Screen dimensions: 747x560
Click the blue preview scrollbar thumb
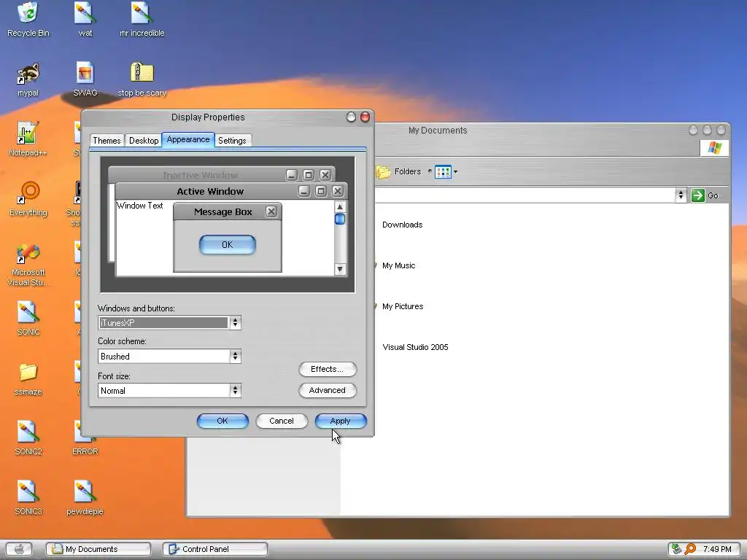(x=340, y=219)
